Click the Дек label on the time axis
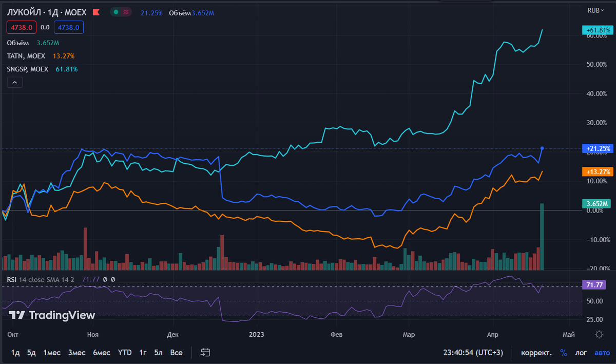The image size is (616, 364). [173, 335]
